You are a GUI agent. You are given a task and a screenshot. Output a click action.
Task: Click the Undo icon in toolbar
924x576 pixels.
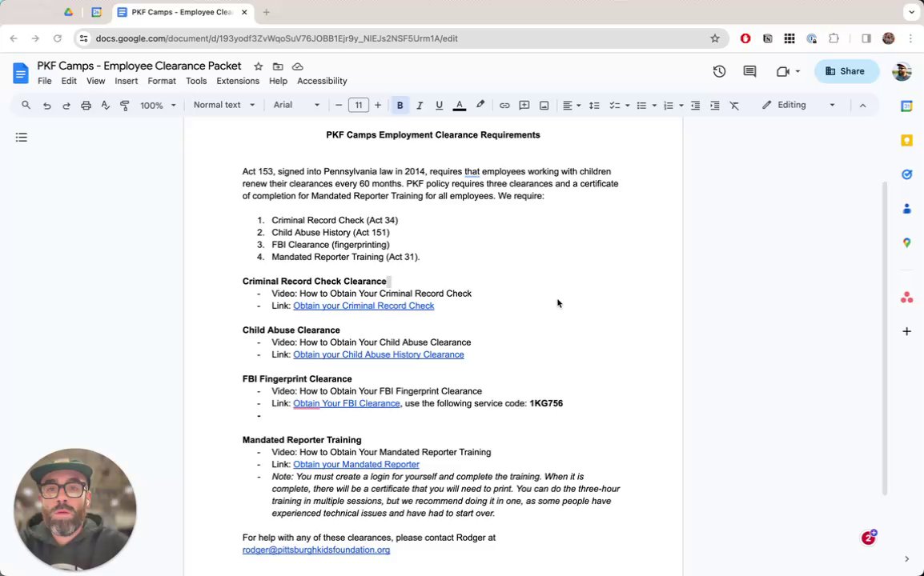(46, 106)
